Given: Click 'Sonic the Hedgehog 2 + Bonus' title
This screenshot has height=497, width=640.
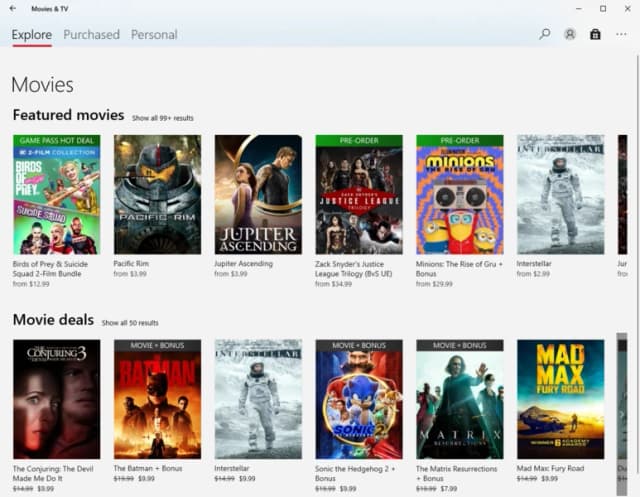Looking at the screenshot, I should (355, 474).
